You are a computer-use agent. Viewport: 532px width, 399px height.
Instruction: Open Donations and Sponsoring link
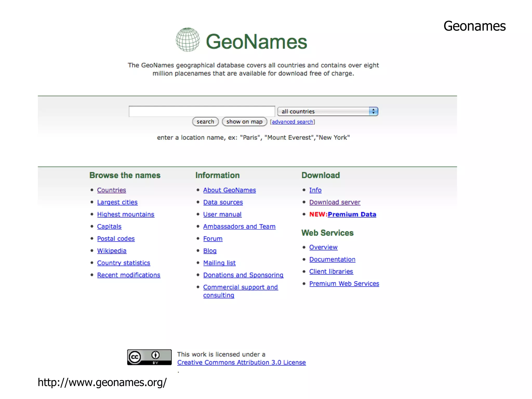[x=243, y=275]
